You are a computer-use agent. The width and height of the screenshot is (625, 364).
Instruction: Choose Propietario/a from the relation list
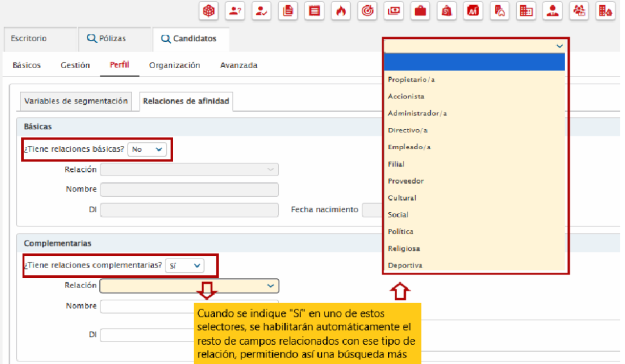point(474,79)
